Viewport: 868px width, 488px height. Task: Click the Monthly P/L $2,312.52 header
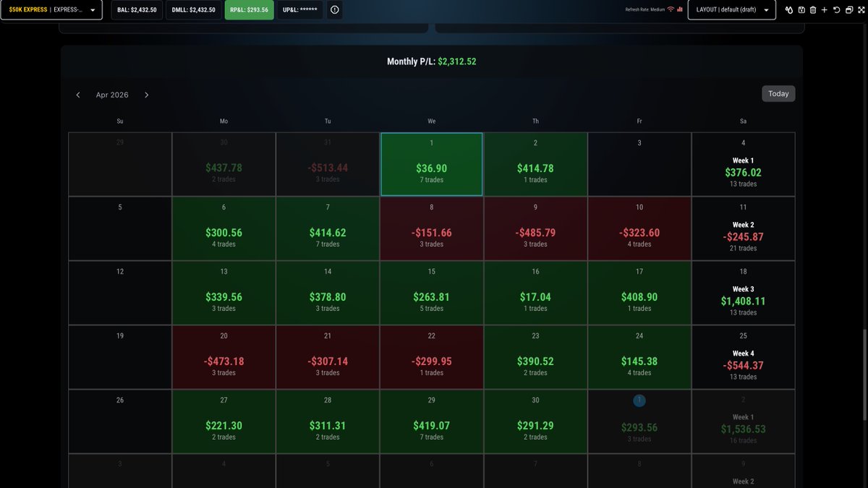[x=431, y=61]
